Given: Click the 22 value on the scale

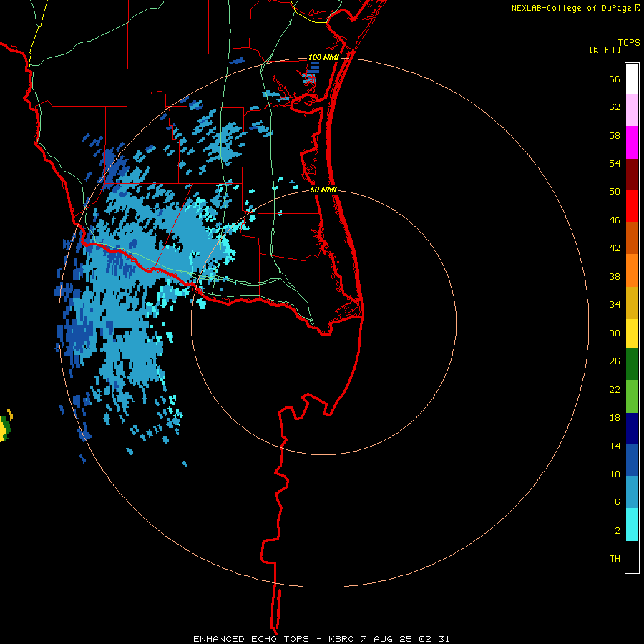Looking at the screenshot, I should pos(615,389).
